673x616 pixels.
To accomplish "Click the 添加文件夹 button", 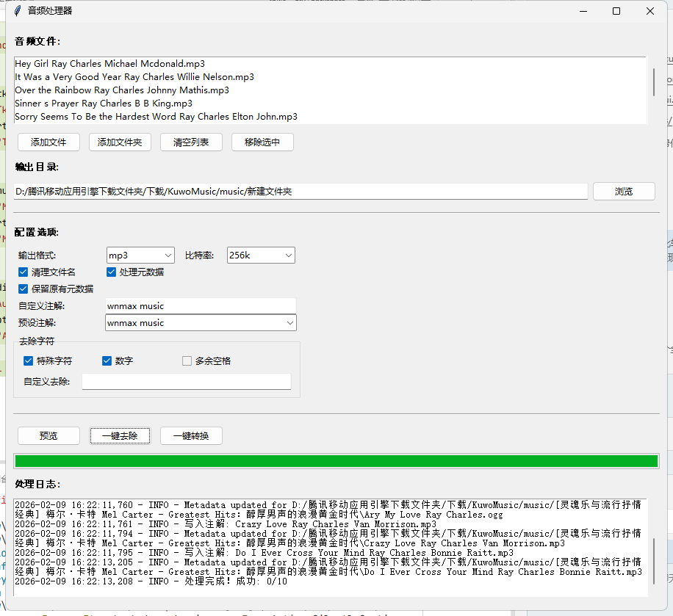I will (120, 142).
